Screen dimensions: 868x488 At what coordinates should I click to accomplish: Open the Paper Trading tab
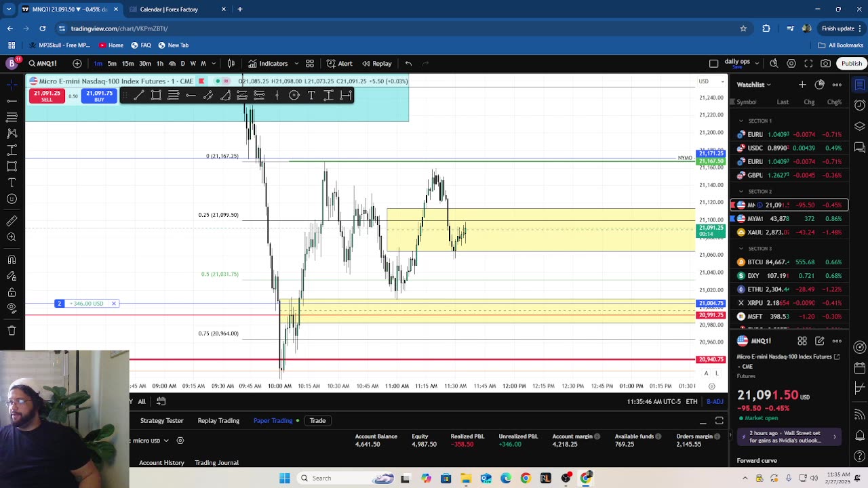(273, 421)
